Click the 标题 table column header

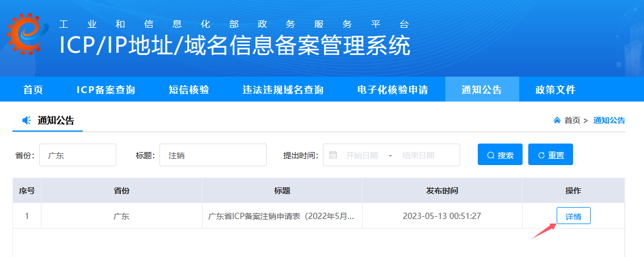pyautogui.click(x=282, y=191)
